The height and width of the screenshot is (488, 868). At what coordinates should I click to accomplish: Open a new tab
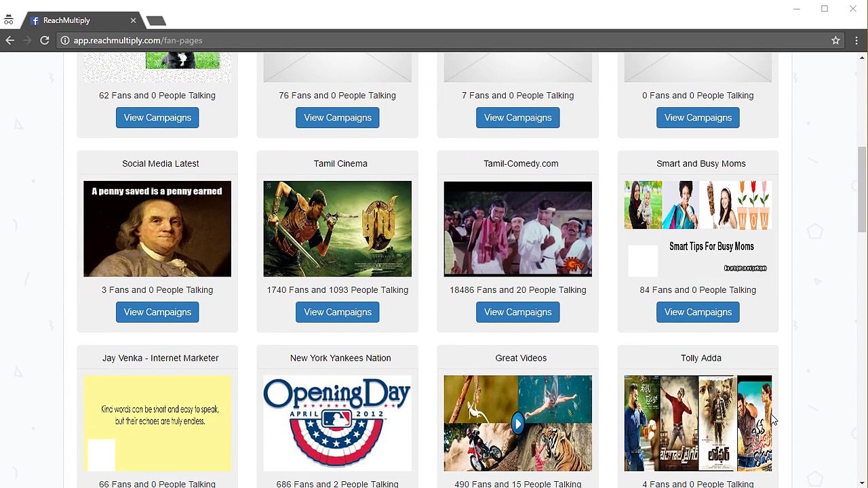coord(156,21)
